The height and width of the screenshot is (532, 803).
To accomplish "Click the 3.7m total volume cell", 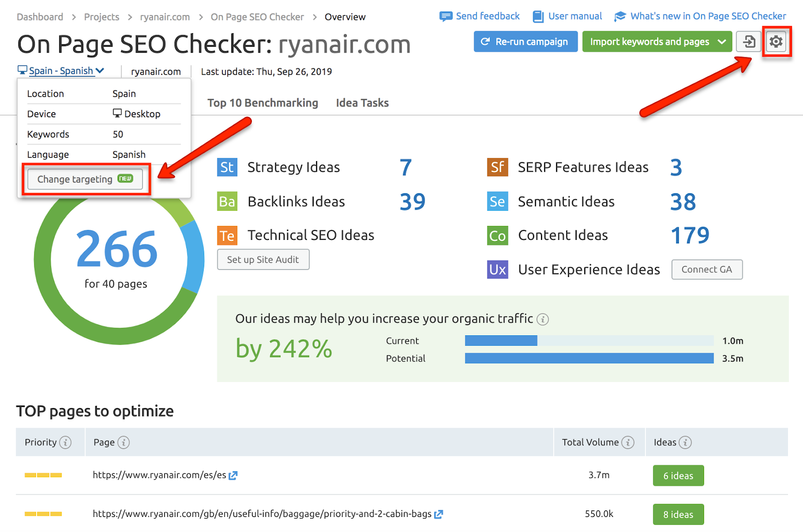I will (599, 475).
